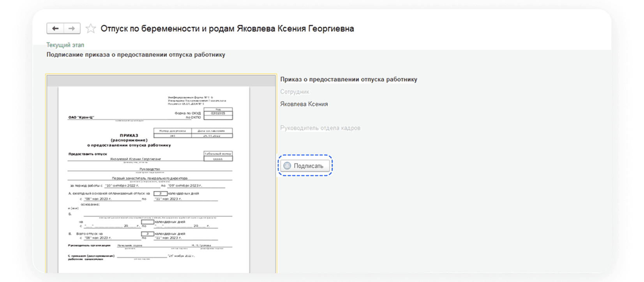644x282 pixels.
Task: Click the round icon inside Подписать button
Action: tap(287, 166)
